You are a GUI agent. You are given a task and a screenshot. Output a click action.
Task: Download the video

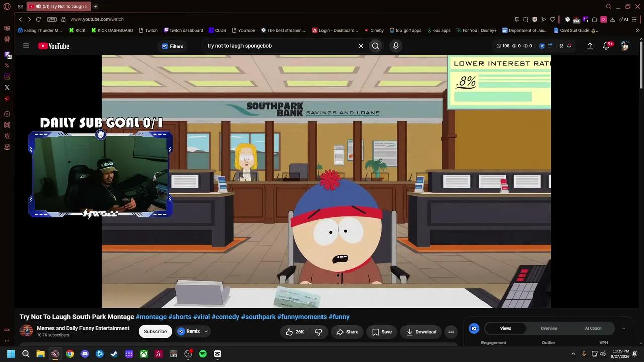421,332
